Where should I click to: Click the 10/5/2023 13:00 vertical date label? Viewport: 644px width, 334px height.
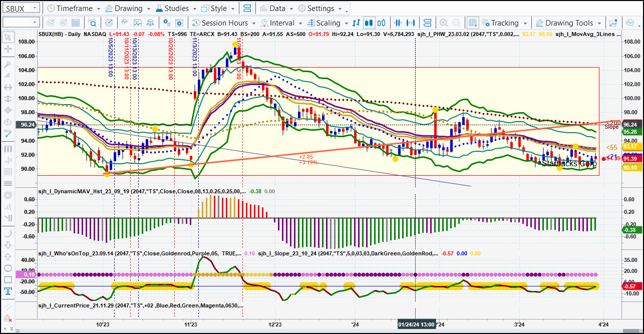(110, 58)
